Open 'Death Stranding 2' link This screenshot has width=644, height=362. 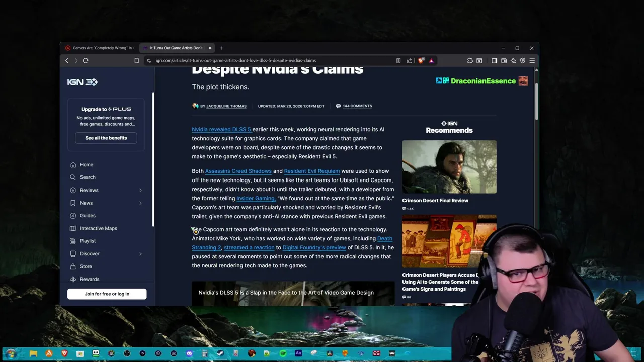coord(385,239)
